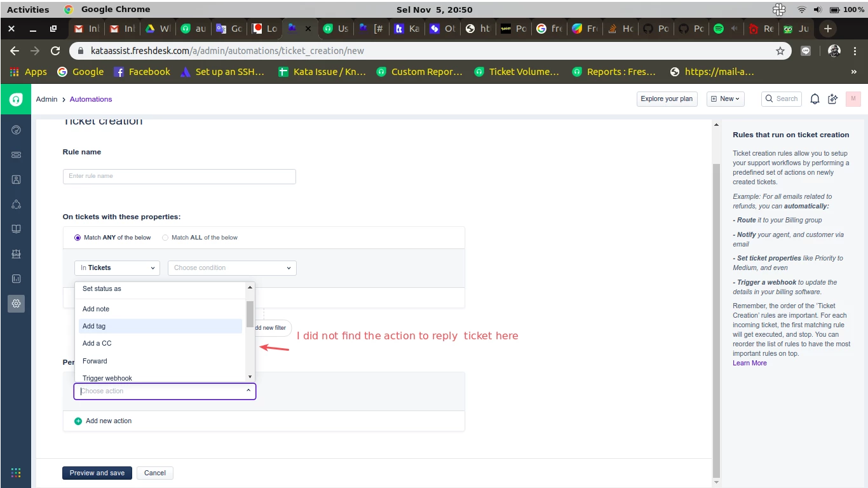This screenshot has height=488, width=868.
Task: Choose Add tag action
Action: pyautogui.click(x=161, y=326)
